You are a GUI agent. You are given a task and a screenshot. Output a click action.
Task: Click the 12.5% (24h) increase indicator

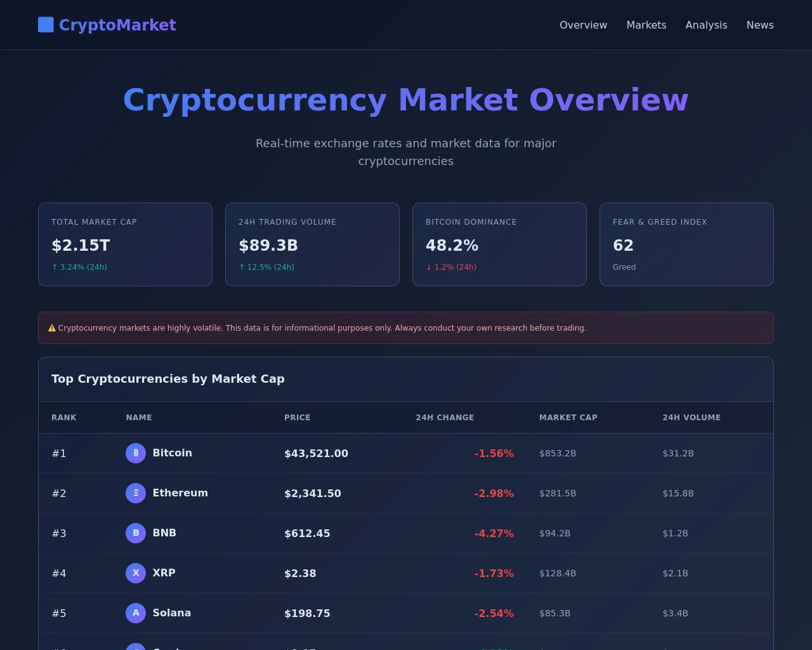point(266,267)
